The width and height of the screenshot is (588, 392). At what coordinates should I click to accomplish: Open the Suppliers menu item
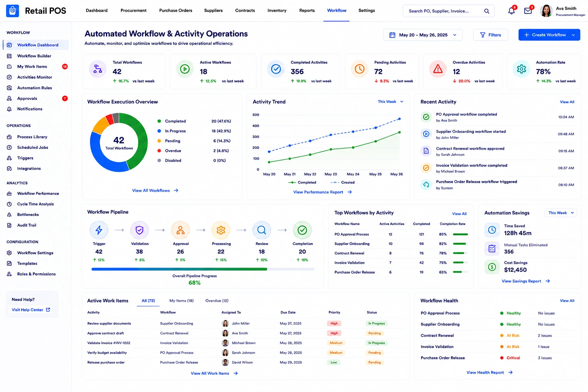click(213, 11)
